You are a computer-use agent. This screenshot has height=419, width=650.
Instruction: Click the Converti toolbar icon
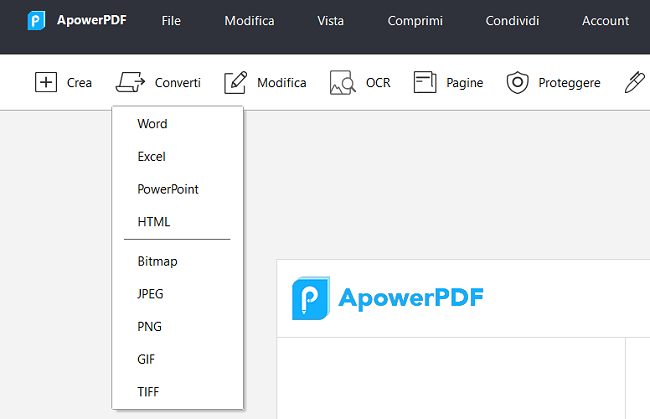131,82
